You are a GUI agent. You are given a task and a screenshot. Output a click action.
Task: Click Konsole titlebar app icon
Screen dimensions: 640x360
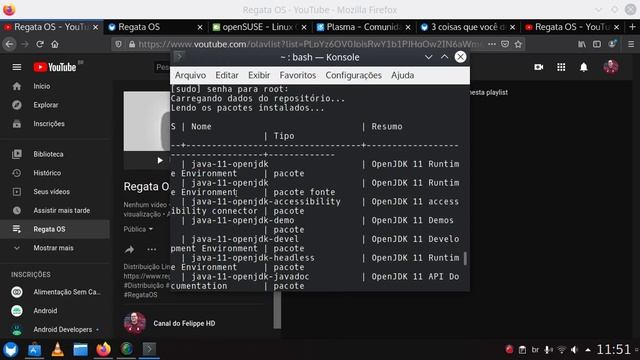click(179, 57)
